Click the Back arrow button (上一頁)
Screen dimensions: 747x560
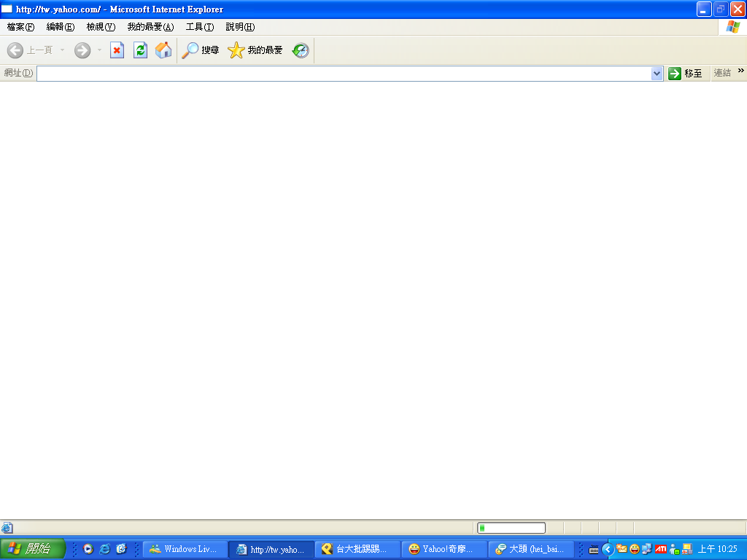point(29,50)
